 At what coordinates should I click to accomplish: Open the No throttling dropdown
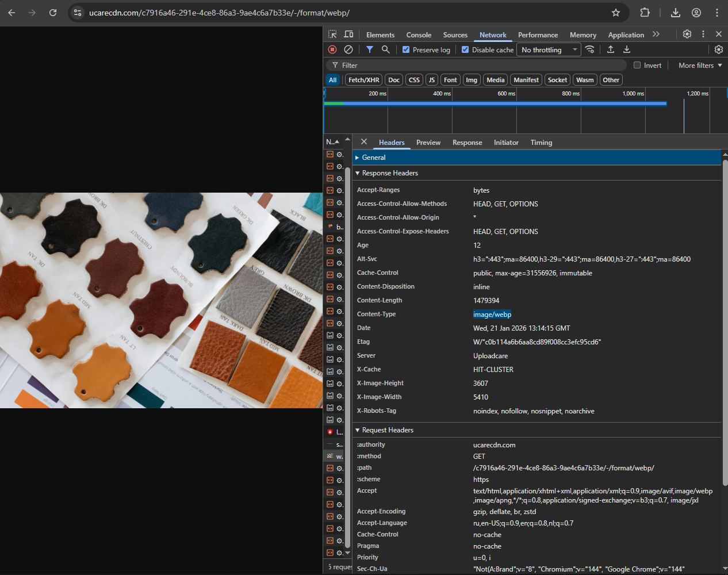click(549, 50)
